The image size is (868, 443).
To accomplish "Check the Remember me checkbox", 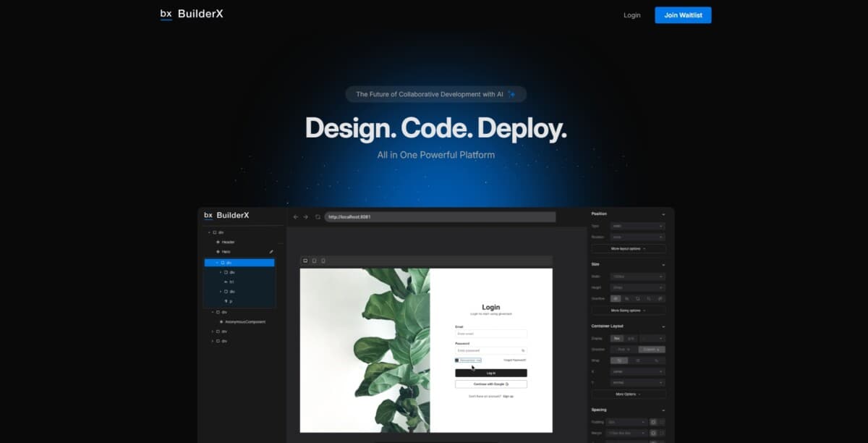I will click(457, 360).
